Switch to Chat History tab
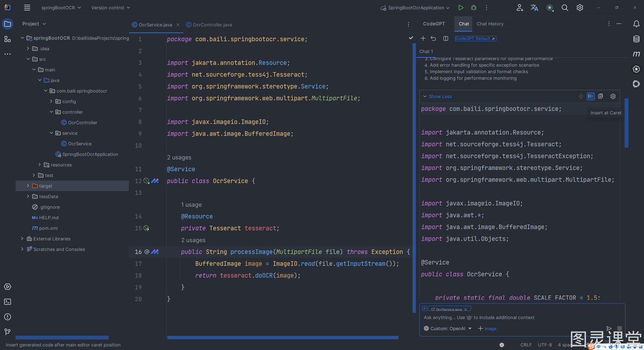This screenshot has width=644, height=350. pos(490,24)
